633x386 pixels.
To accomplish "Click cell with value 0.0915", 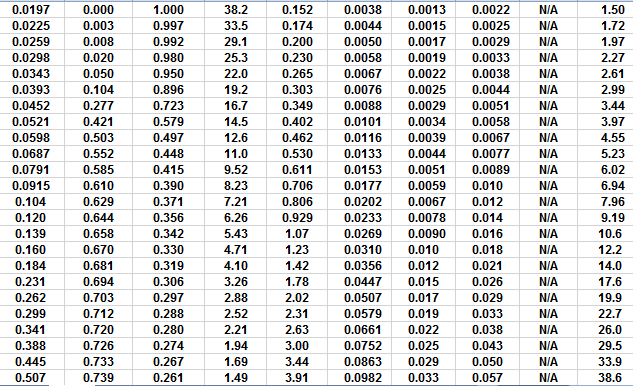I will coord(31,186).
